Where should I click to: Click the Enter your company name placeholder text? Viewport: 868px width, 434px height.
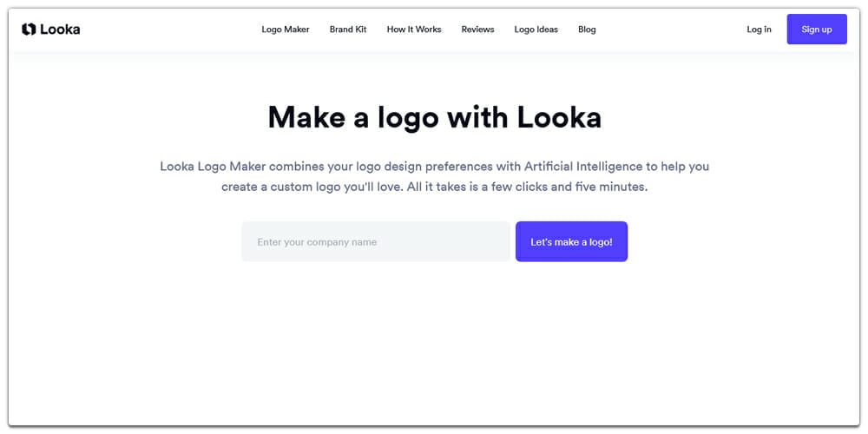pos(317,242)
